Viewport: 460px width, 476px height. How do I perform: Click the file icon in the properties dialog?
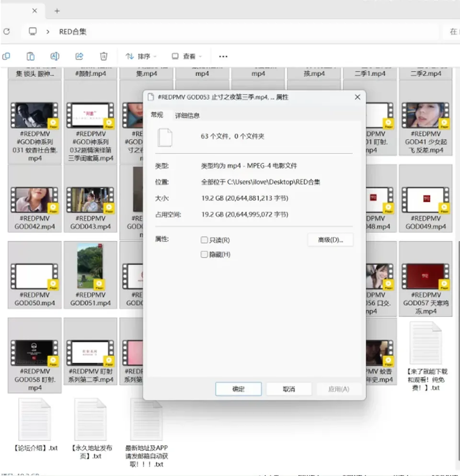click(165, 137)
